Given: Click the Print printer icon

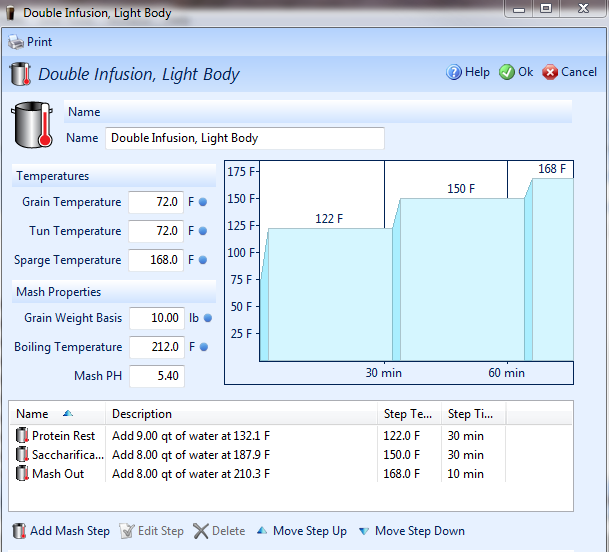Looking at the screenshot, I should [16, 42].
